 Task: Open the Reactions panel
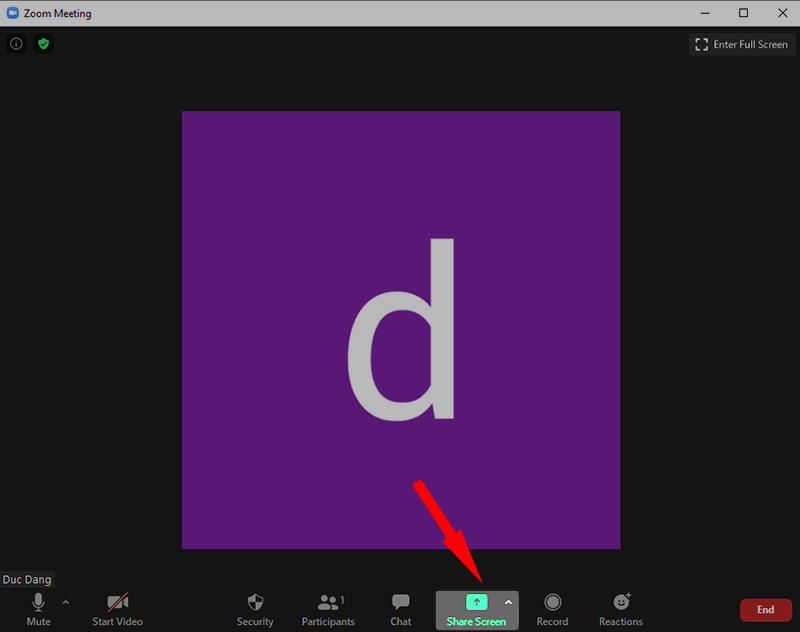coord(620,608)
